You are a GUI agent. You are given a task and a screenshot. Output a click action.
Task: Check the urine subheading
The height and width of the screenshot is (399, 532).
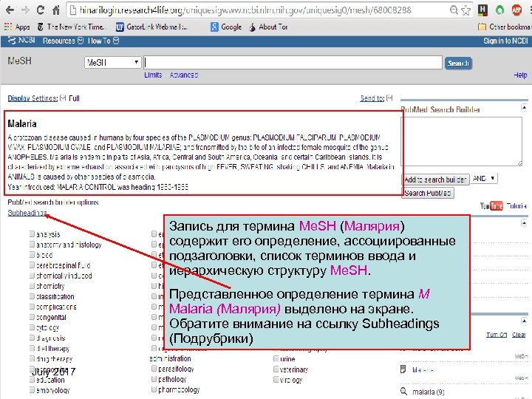276,358
